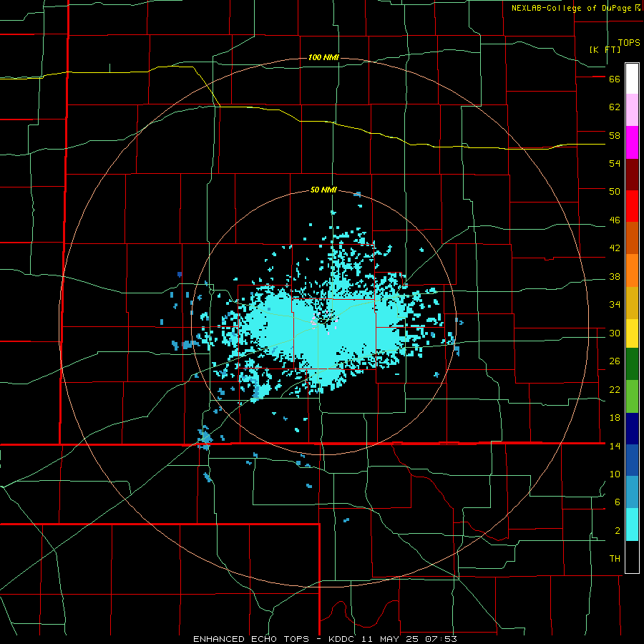Select the 10 legend value

click(615, 474)
